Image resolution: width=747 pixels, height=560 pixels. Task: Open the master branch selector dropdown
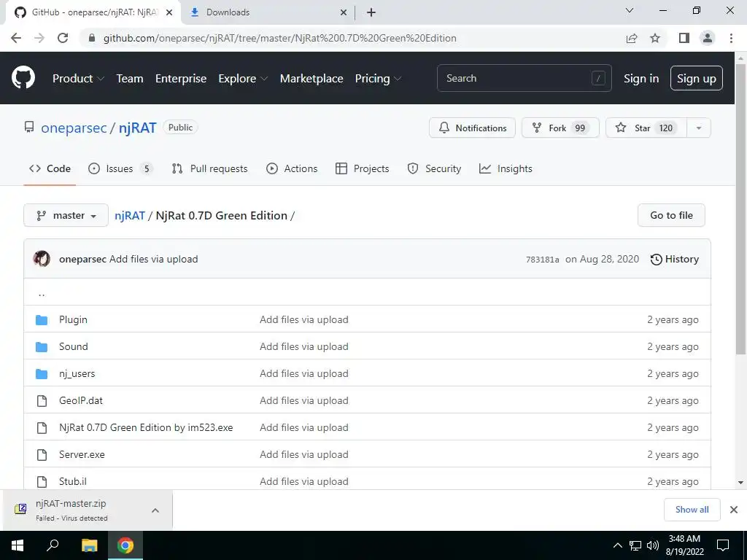point(66,215)
